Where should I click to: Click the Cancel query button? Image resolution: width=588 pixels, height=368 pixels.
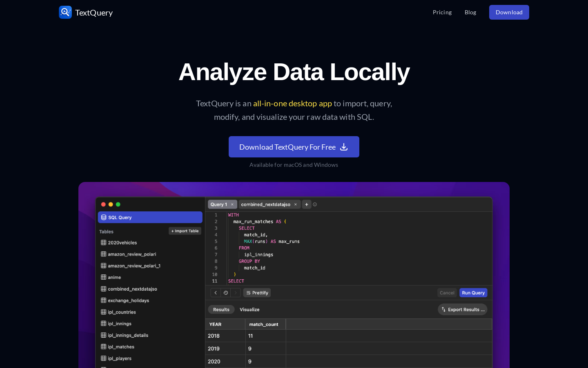tap(447, 293)
